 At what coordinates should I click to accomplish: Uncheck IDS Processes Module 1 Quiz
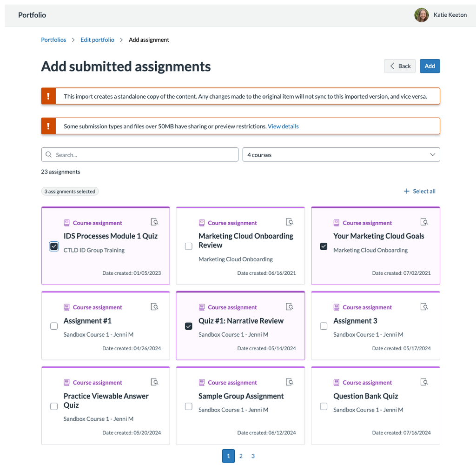click(54, 246)
